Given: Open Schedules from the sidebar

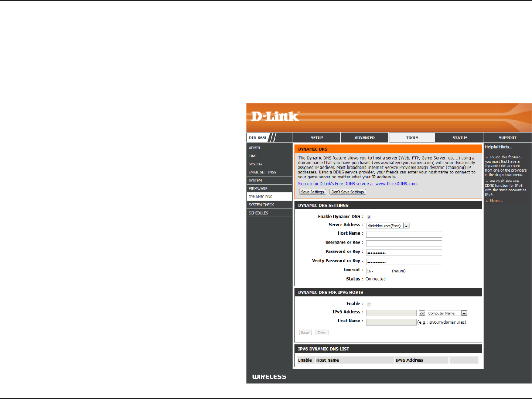Looking at the screenshot, I should point(269,213).
